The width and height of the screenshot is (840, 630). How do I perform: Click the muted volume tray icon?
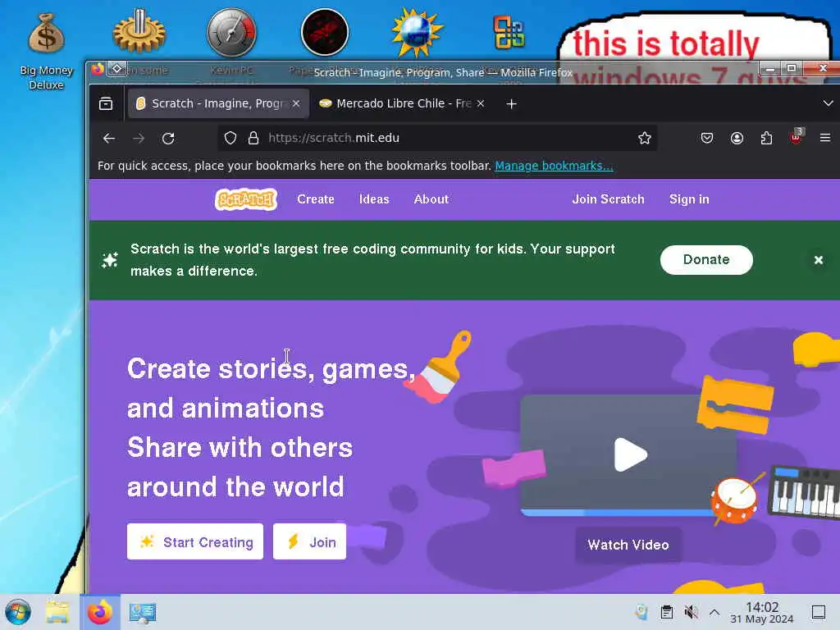[691, 612]
